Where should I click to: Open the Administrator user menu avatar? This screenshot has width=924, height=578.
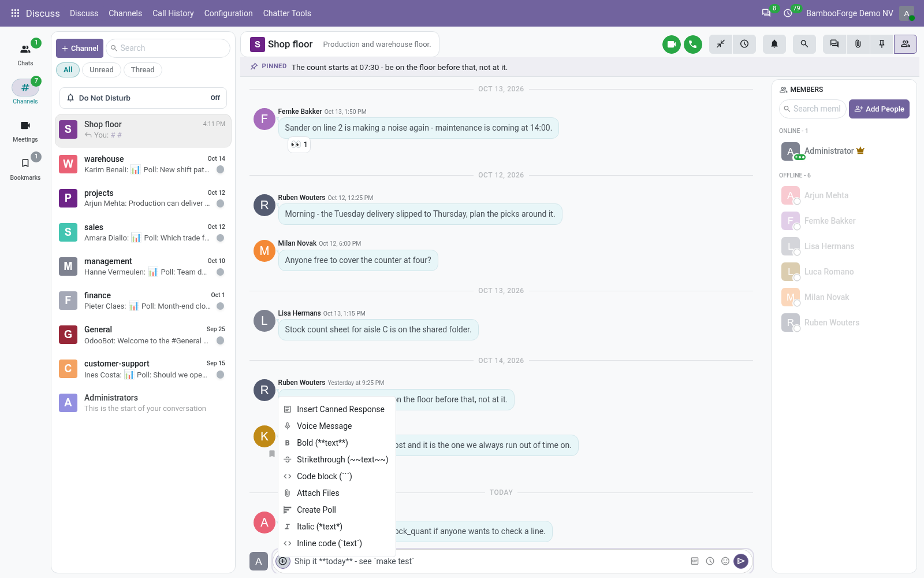[907, 13]
